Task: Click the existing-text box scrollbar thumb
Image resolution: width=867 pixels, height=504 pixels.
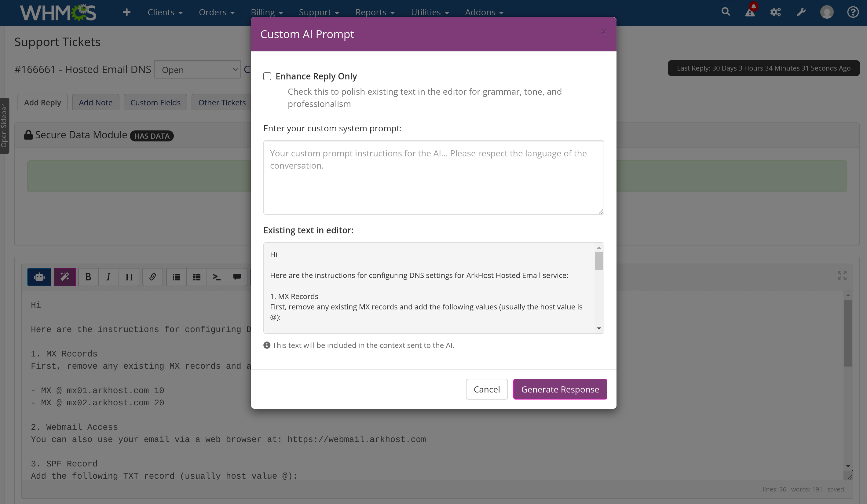Action: coord(599,261)
